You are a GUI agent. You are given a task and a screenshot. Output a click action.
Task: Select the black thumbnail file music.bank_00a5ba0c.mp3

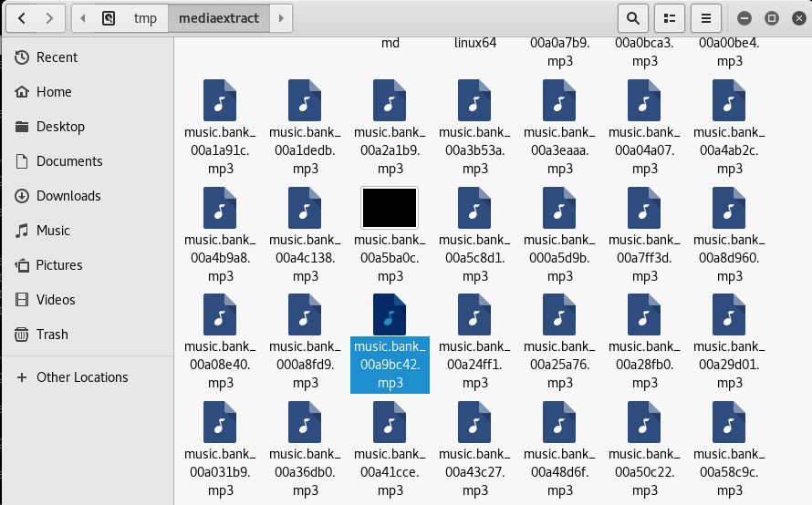coord(390,208)
